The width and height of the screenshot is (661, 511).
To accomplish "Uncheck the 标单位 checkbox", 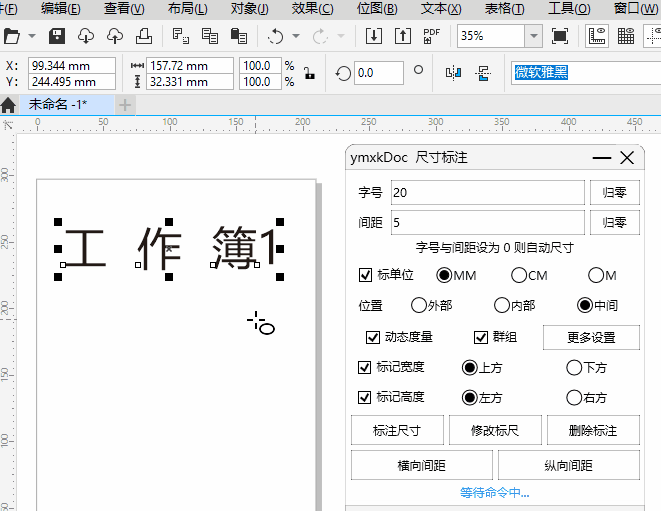I will pos(366,275).
